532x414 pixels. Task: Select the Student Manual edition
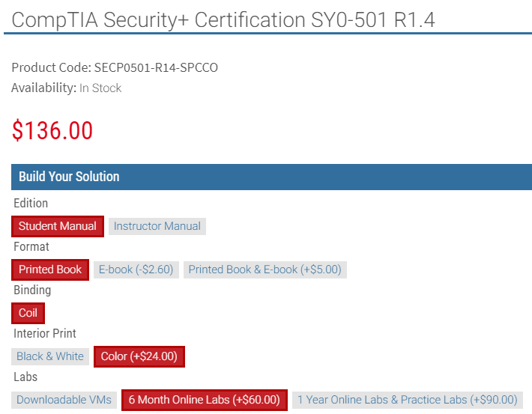coord(58,226)
